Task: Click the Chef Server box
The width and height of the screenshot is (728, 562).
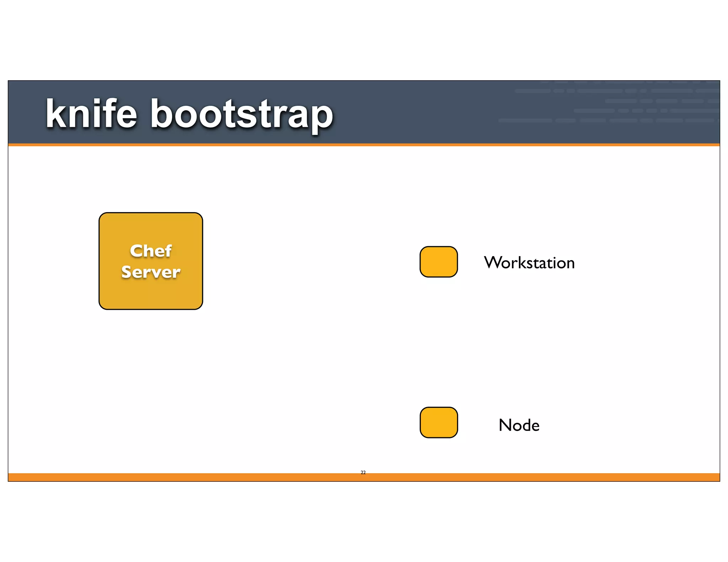Action: coord(151,261)
